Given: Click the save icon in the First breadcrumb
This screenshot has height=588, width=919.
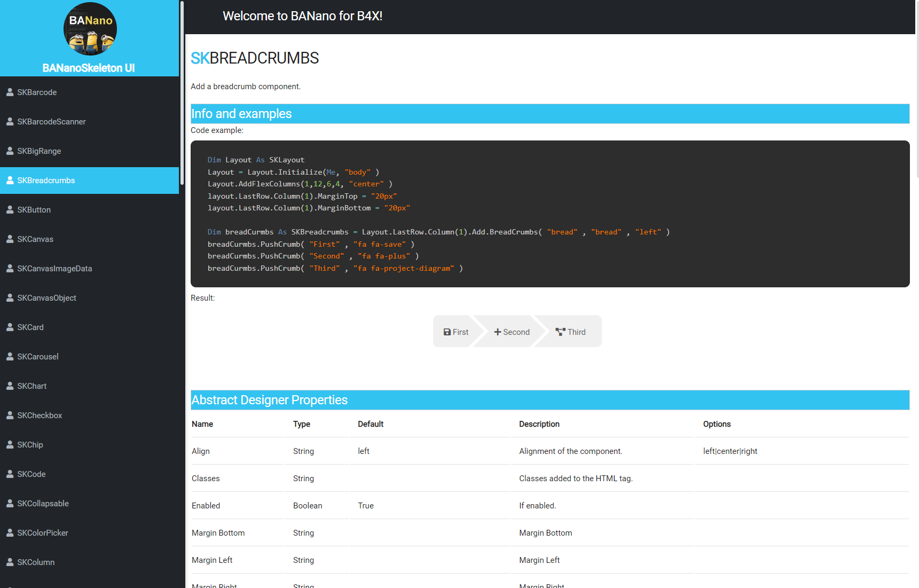Looking at the screenshot, I should click(x=446, y=332).
